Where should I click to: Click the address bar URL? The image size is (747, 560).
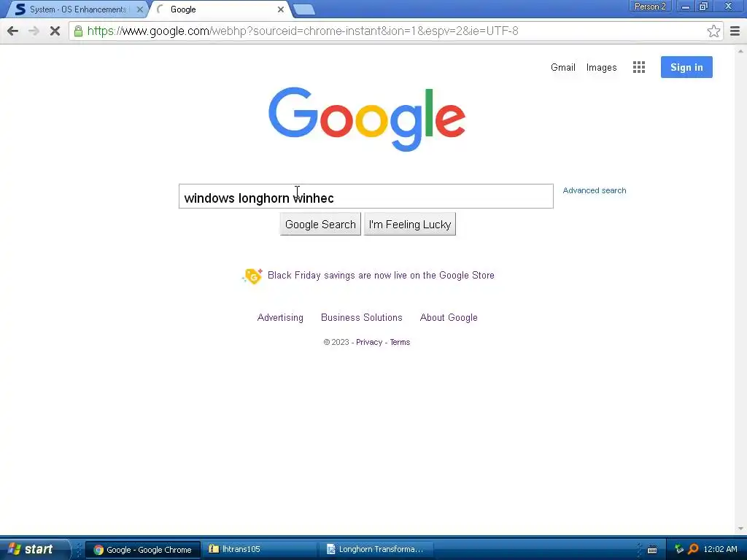coord(303,31)
